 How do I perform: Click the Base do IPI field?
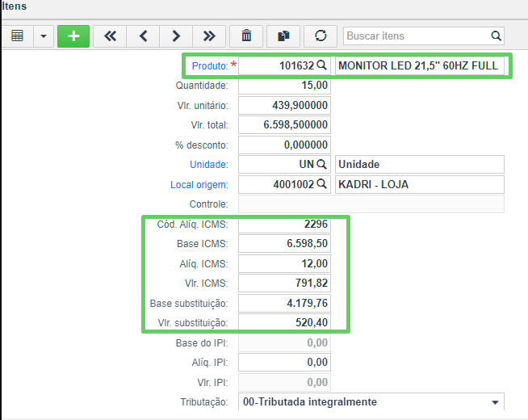(x=284, y=343)
